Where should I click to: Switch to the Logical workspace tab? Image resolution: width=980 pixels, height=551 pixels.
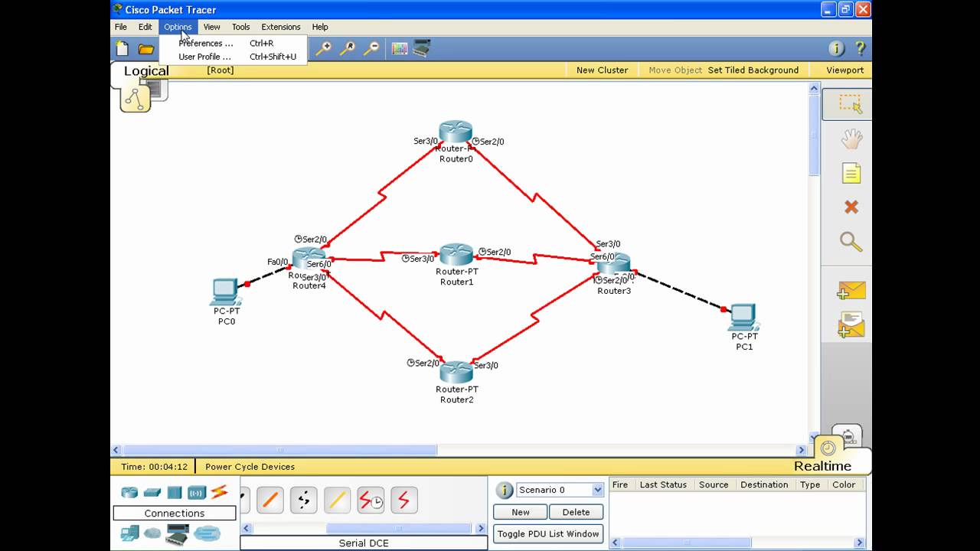click(x=146, y=71)
